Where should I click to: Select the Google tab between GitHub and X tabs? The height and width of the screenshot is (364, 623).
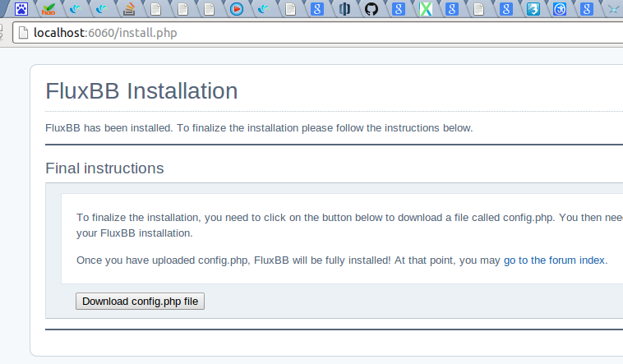pos(399,9)
